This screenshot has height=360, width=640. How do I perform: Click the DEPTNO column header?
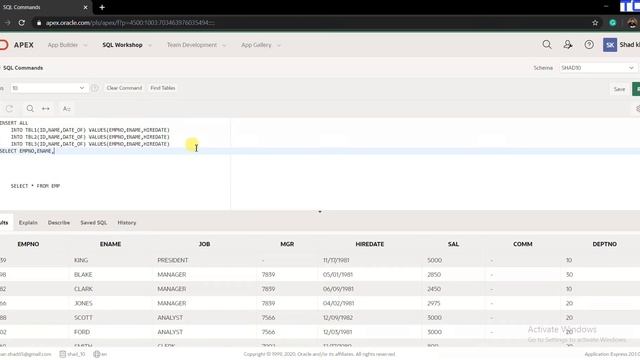(x=604, y=244)
